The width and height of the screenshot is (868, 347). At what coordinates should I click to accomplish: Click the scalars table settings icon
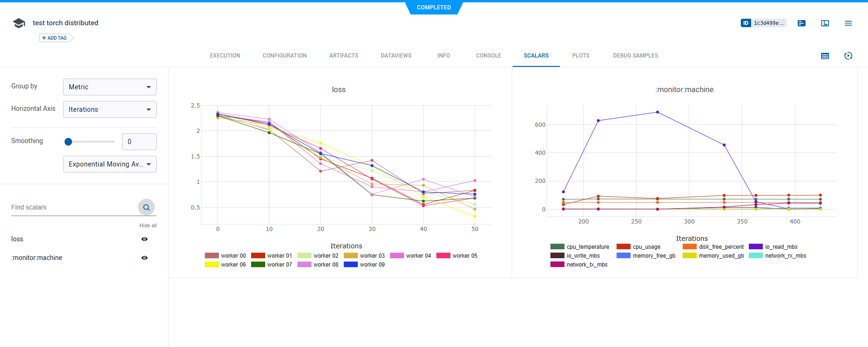825,56
